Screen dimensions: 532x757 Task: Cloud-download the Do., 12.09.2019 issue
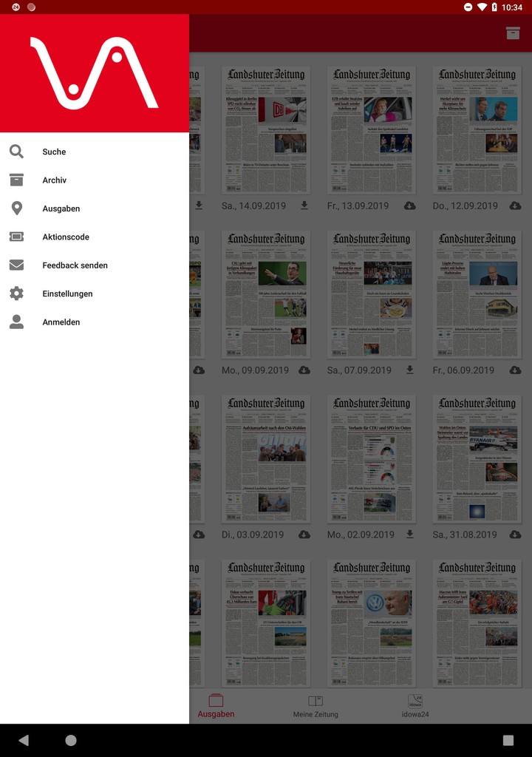[x=515, y=206]
